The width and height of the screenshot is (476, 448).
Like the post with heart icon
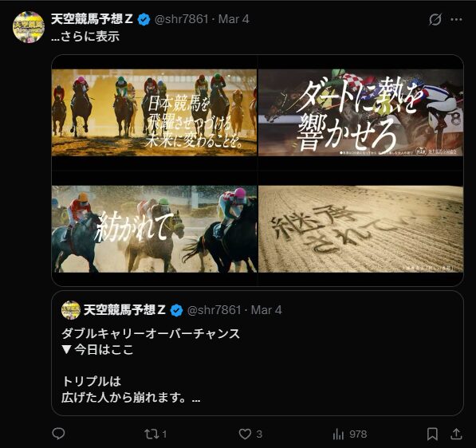click(245, 434)
